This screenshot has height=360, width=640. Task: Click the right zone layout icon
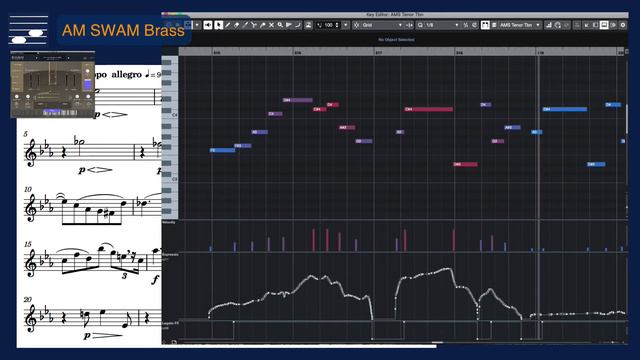click(613, 25)
